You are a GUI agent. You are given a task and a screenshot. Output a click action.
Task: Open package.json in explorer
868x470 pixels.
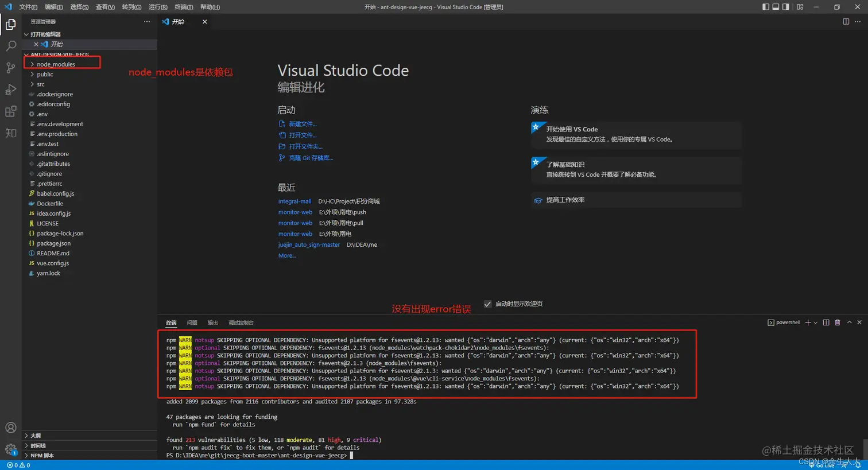pos(53,243)
